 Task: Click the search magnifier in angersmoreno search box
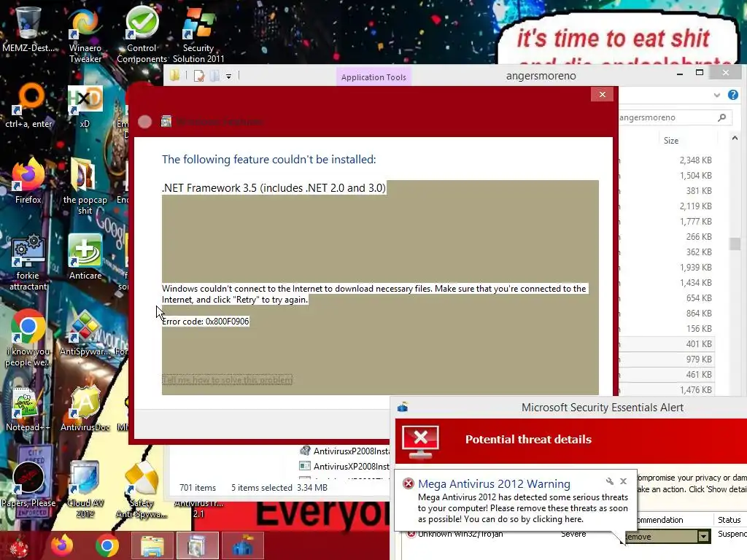[x=721, y=117]
